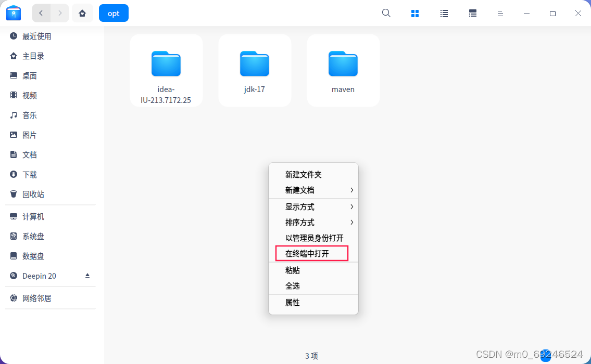Open 计算机 in the sidebar

click(51, 216)
